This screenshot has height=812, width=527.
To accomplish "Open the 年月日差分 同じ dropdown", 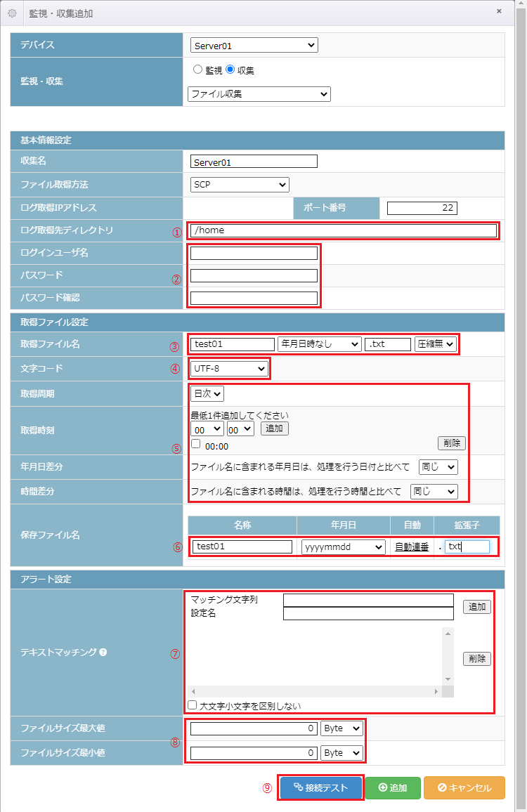I will pyautogui.click(x=438, y=466).
